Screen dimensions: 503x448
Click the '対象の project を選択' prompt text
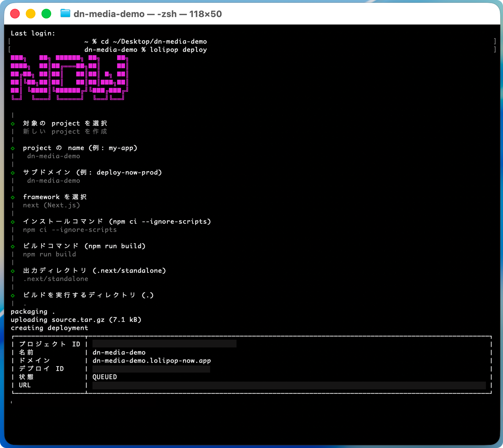click(65, 123)
